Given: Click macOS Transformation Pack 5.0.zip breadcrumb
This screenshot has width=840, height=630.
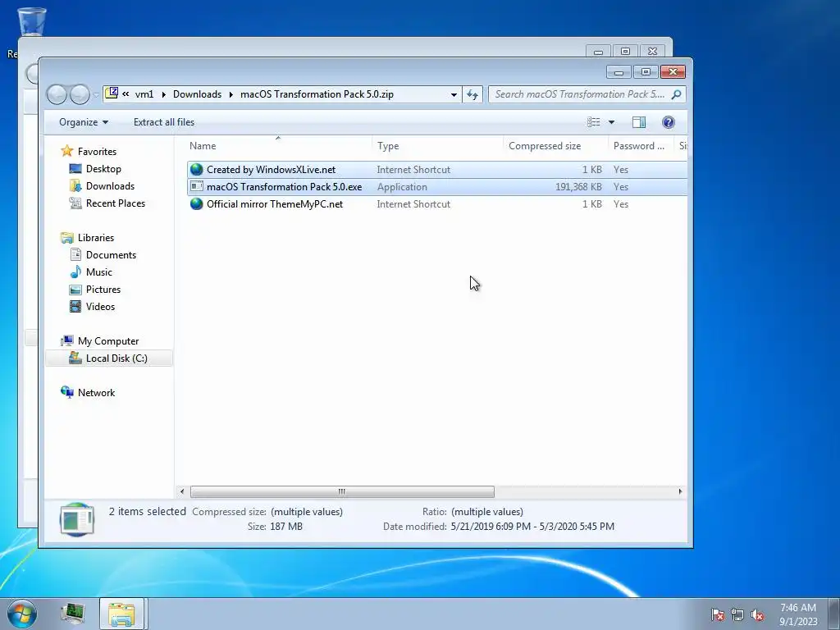Looking at the screenshot, I should click(317, 94).
